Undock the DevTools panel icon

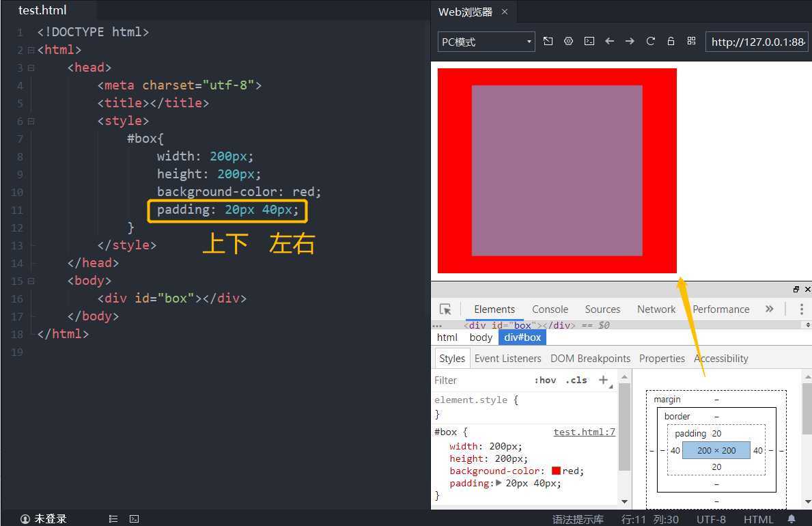pyautogui.click(x=796, y=289)
